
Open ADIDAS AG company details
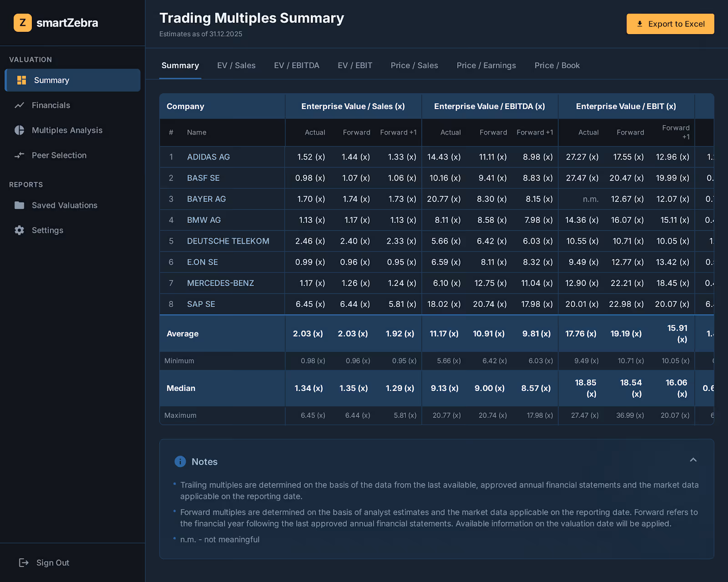click(208, 157)
